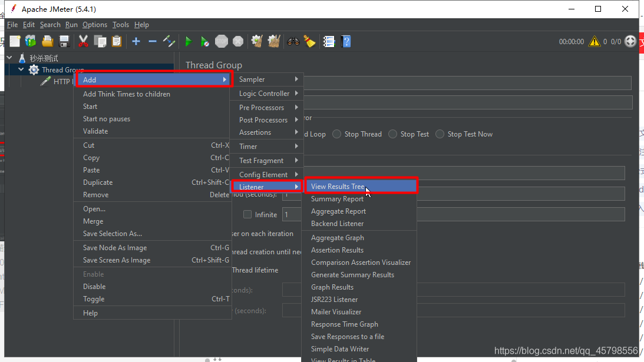Image resolution: width=644 pixels, height=362 pixels.
Task: Select Stop Test Now radio button
Action: tap(440, 134)
